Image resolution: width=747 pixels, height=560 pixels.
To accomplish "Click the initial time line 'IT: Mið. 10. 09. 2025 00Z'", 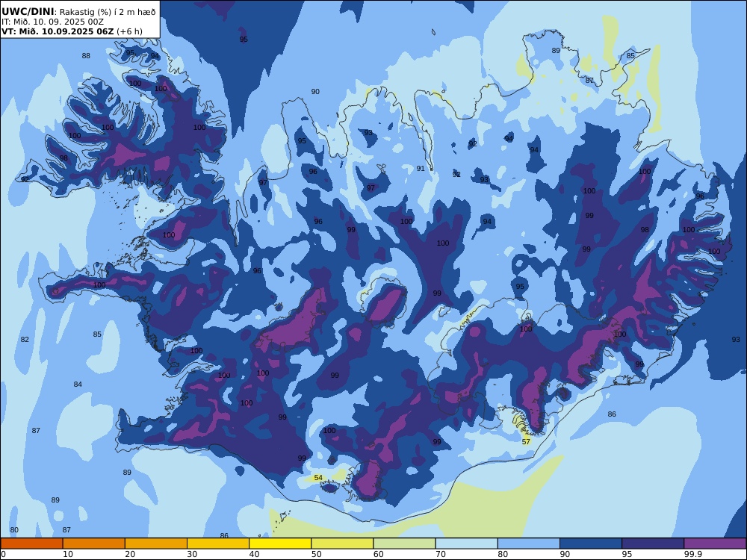I will [x=52, y=22].
